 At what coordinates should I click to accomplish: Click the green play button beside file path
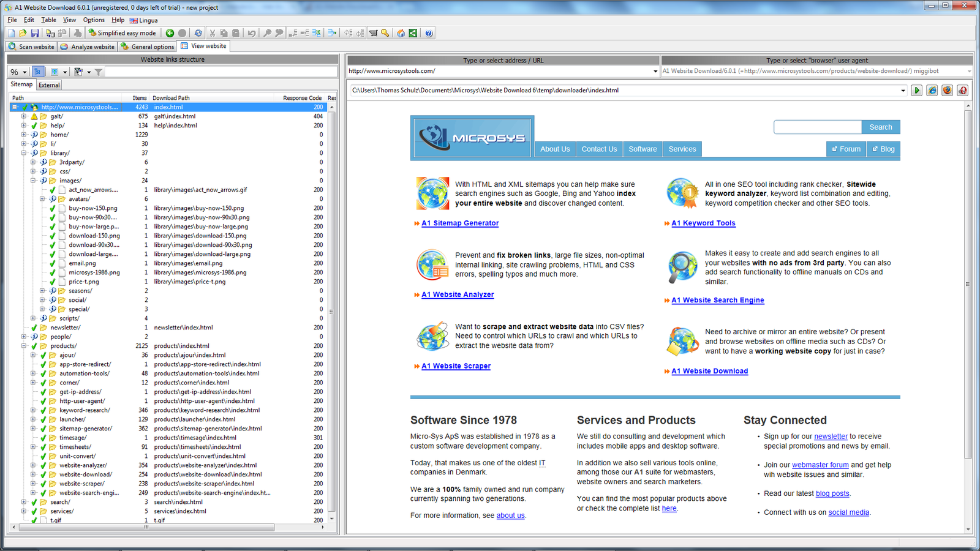coord(917,90)
